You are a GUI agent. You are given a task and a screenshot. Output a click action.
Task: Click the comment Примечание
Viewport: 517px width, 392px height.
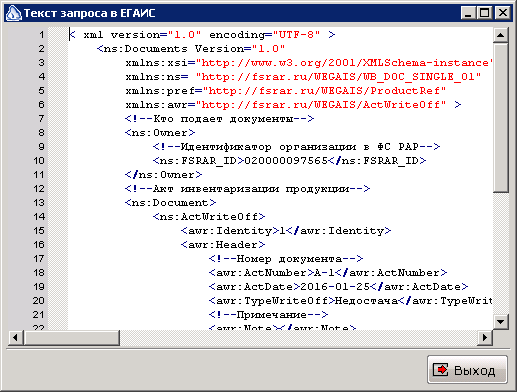click(x=268, y=315)
